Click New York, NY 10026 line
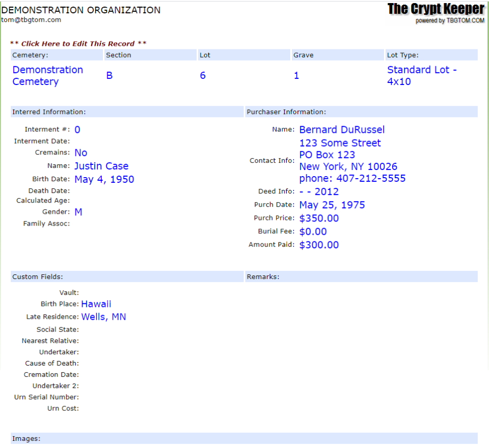The width and height of the screenshot is (489, 448). click(x=348, y=166)
